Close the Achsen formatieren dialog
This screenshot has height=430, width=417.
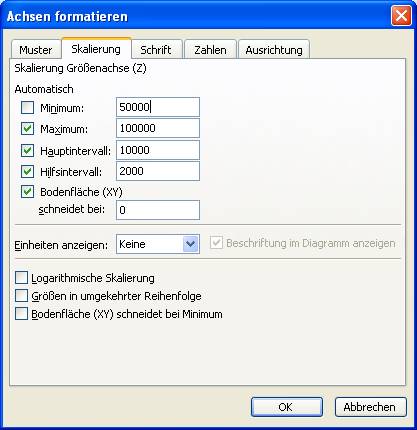click(x=401, y=16)
